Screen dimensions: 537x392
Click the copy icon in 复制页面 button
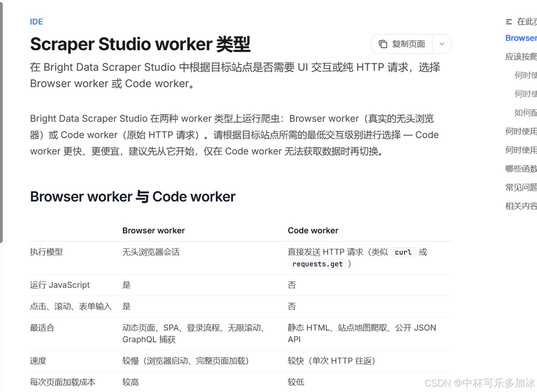tap(383, 44)
